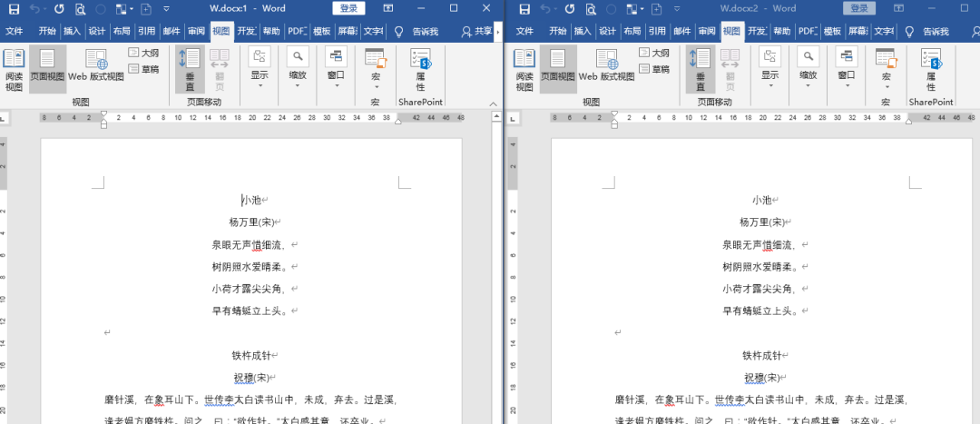Image resolution: width=980 pixels, height=424 pixels.
Task: Click Undo arrow in W.docx:2 window
Action: 547,9
